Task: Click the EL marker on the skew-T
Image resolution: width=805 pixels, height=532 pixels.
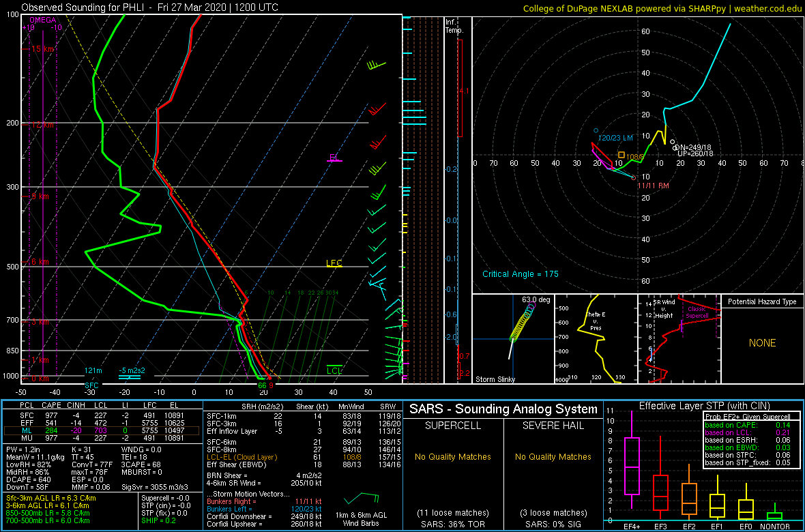Action: pyautogui.click(x=335, y=158)
